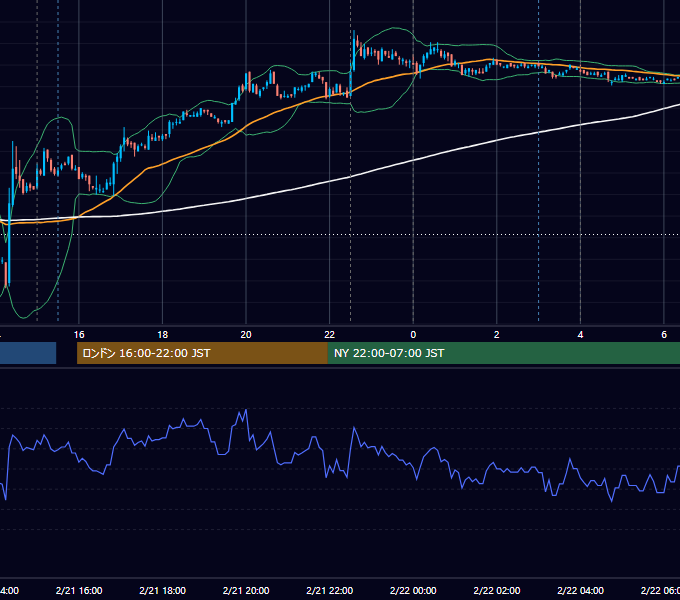
Task: Click the blue session bar before London
Action: click(x=28, y=353)
